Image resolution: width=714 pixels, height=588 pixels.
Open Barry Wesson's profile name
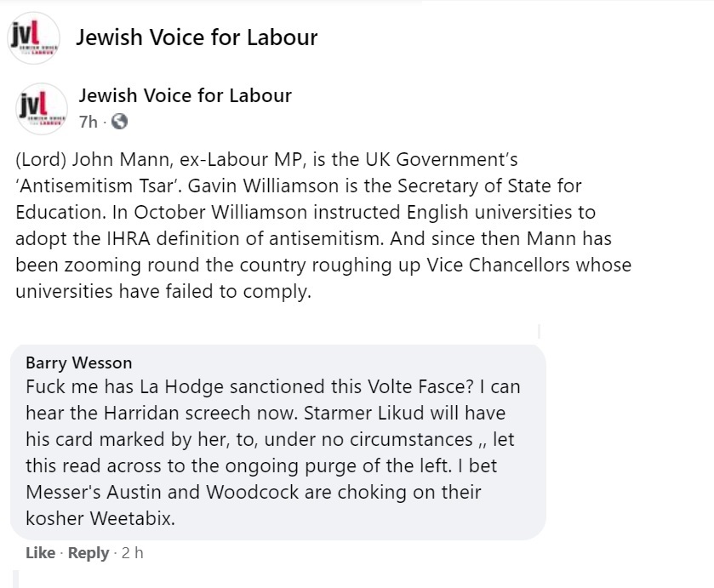coord(78,363)
